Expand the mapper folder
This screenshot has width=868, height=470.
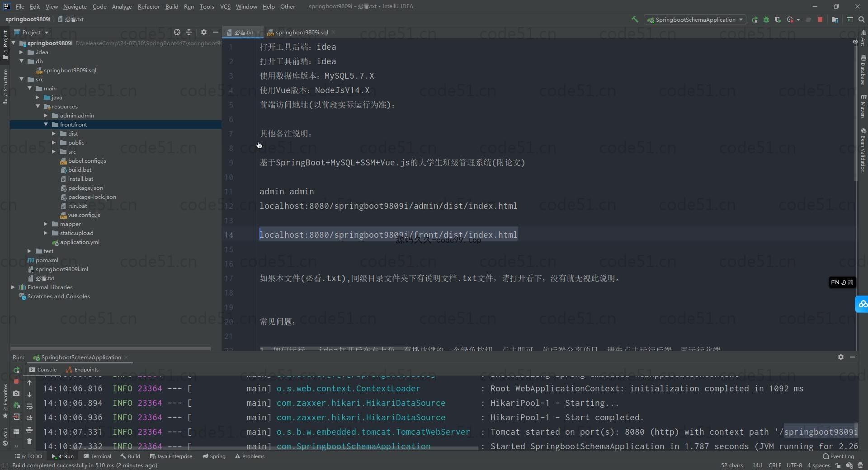46,224
